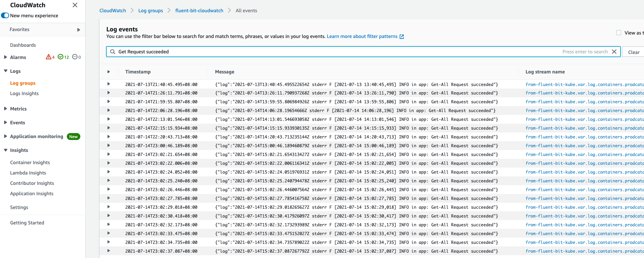The width and height of the screenshot is (644, 258).
Task: Expand log event at 2021-07-14T22:15:15.934
Action: click(x=109, y=128)
